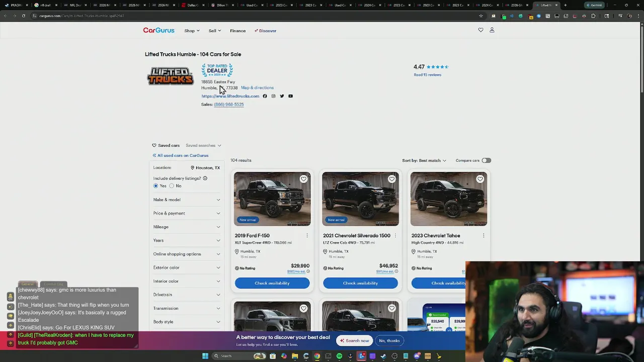
Task: Open Steam from the taskbar
Action: [x=383, y=356]
